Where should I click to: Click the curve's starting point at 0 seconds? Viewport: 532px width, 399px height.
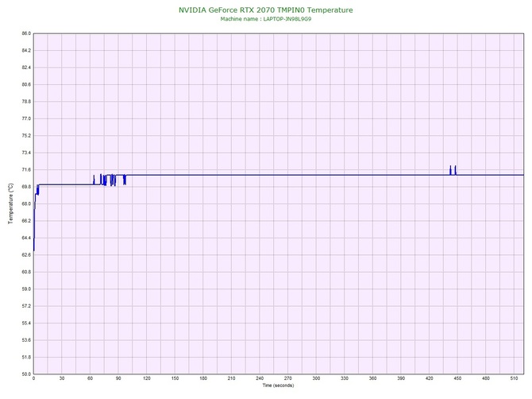point(33,250)
